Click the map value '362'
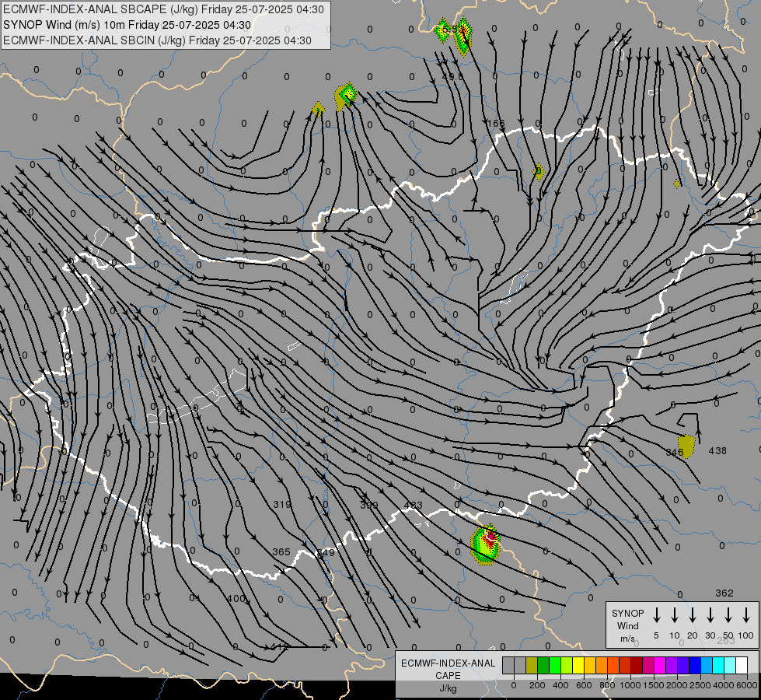Screen dimensions: 761x700 [x=724, y=593]
